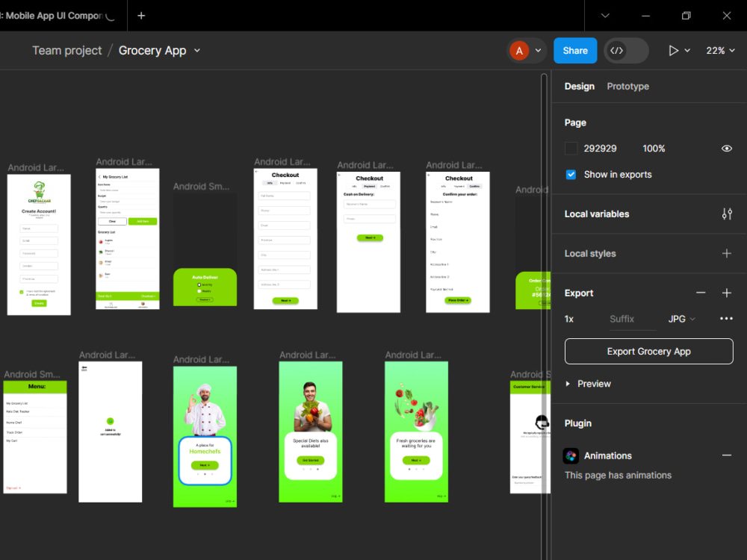Image resolution: width=747 pixels, height=560 pixels.
Task: Toggle page background visibility eye icon
Action: point(727,149)
